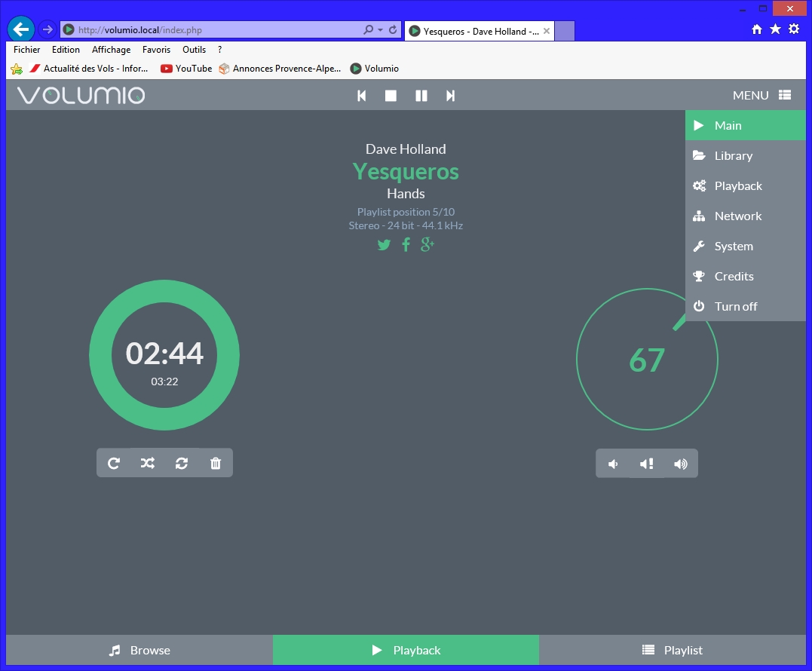Skip to next track

coord(450,96)
